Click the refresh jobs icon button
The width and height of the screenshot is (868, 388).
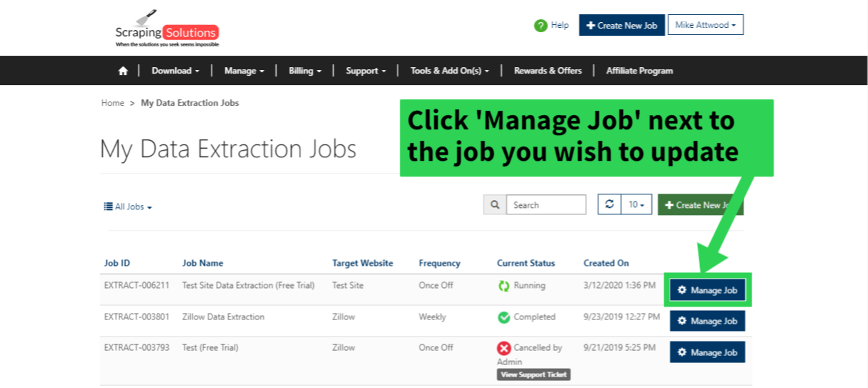(x=609, y=204)
